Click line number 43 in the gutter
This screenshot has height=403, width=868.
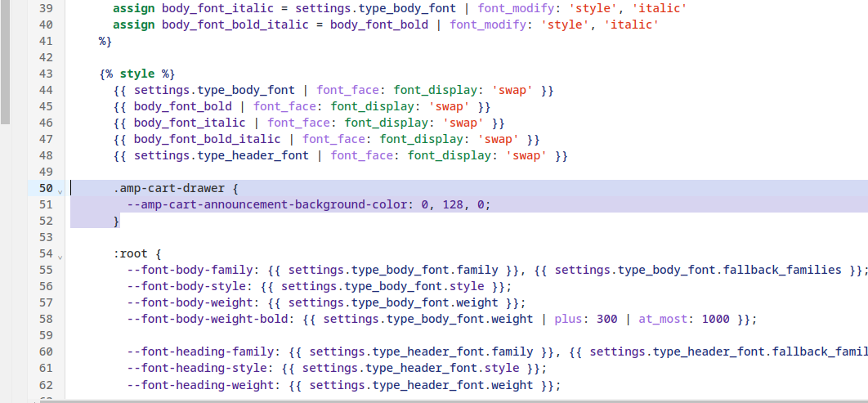tap(46, 74)
